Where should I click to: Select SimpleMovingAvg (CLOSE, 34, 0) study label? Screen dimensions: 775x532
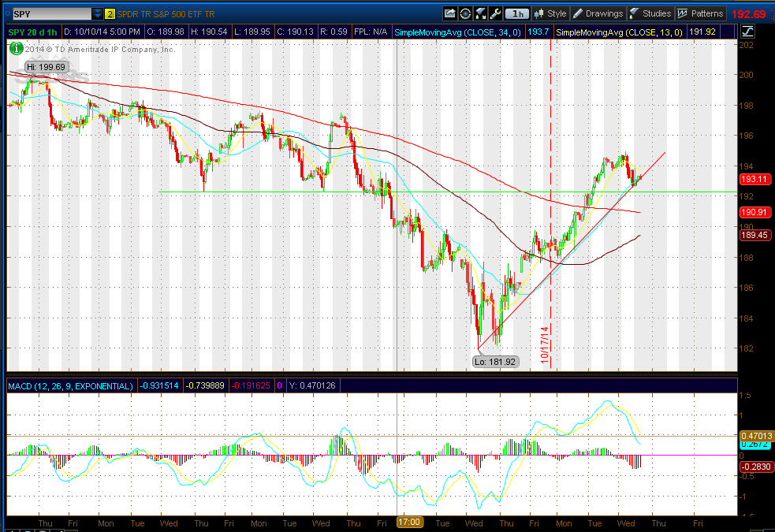tap(457, 32)
